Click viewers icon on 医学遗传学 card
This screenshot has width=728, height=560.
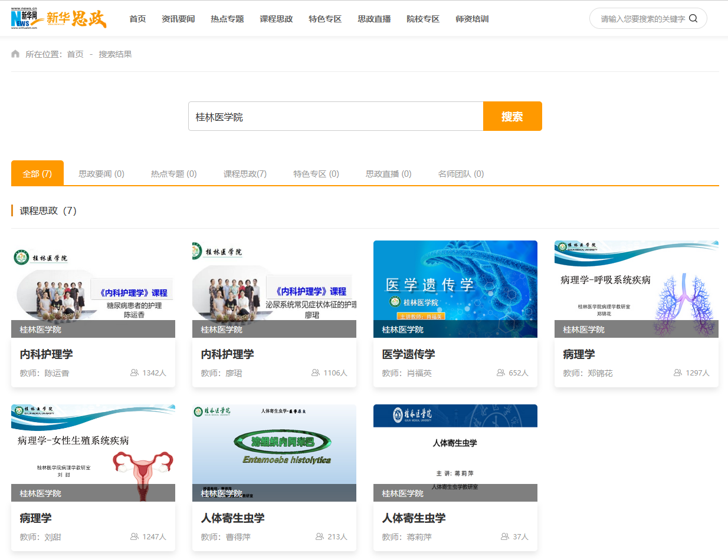point(500,373)
